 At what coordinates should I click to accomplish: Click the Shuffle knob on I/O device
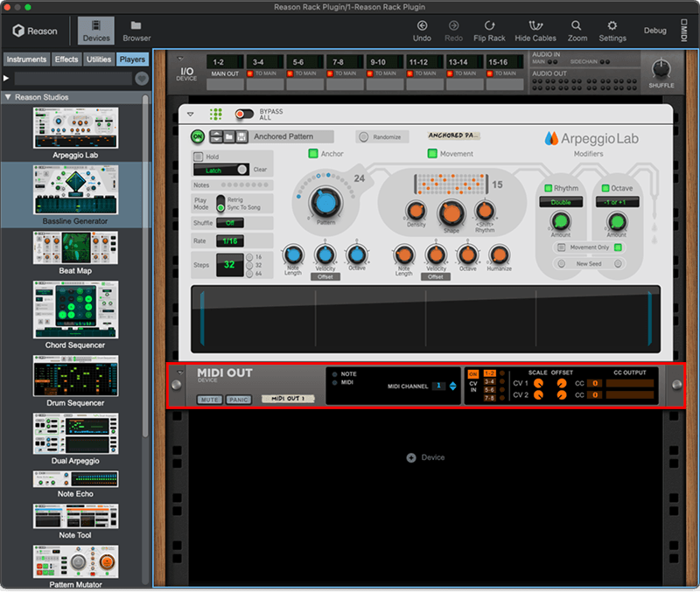point(661,69)
